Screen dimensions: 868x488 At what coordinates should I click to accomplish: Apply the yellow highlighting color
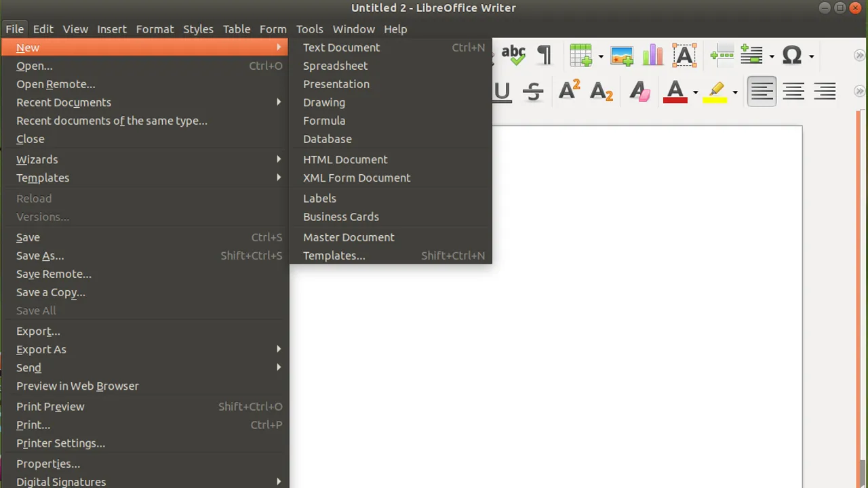tap(715, 91)
